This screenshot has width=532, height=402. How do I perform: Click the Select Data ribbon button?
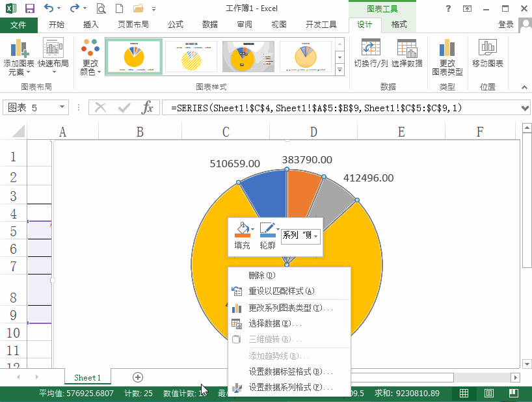pos(406,53)
